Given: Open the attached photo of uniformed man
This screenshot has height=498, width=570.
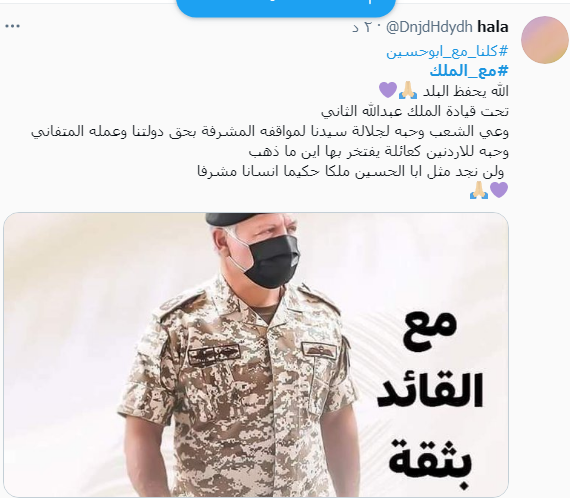Looking at the screenshot, I should pyautogui.click(x=256, y=355).
